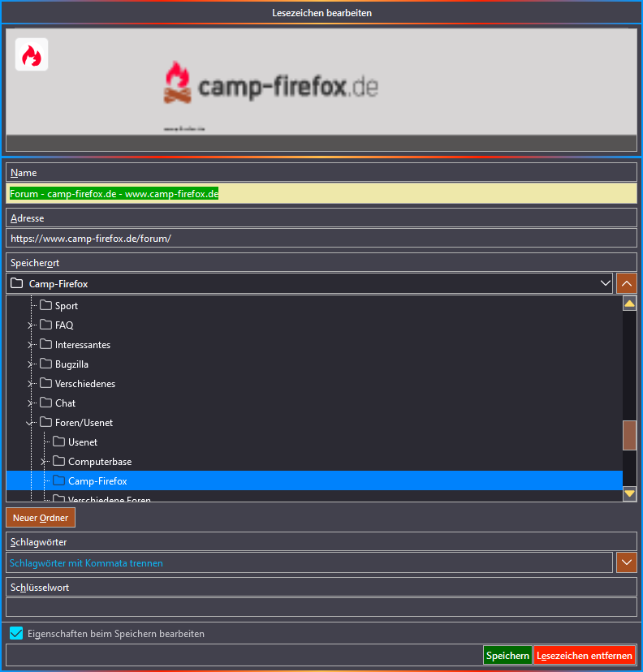This screenshot has width=643, height=672.
Task: Expand the Verschiedenes folder
Action: pyautogui.click(x=29, y=384)
